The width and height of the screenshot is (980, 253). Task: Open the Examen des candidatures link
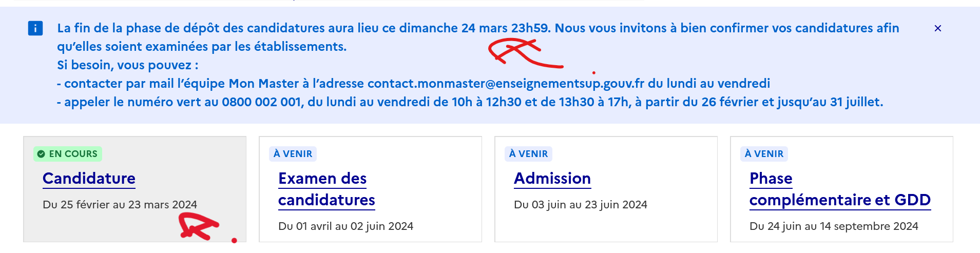(326, 189)
